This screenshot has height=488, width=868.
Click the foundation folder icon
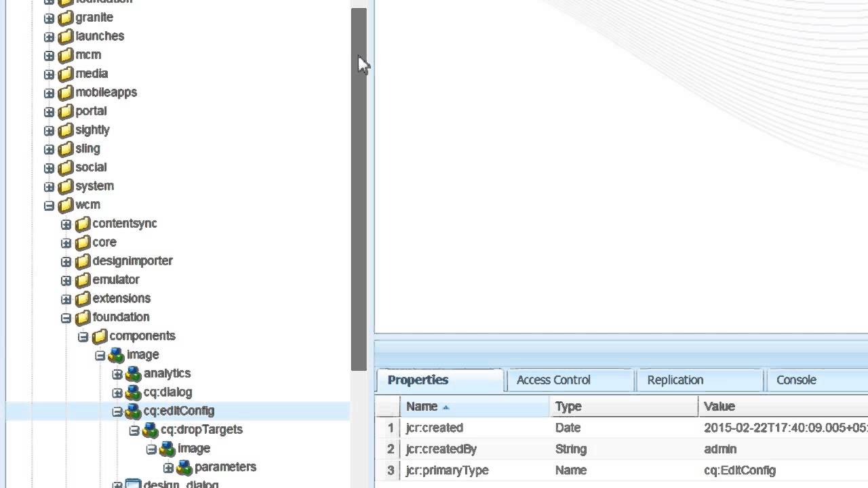point(83,317)
